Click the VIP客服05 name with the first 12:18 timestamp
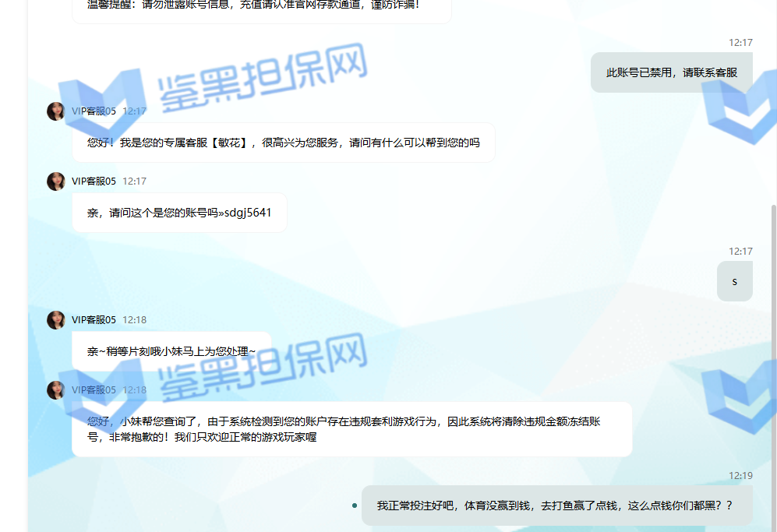The width and height of the screenshot is (777, 532). click(x=94, y=320)
